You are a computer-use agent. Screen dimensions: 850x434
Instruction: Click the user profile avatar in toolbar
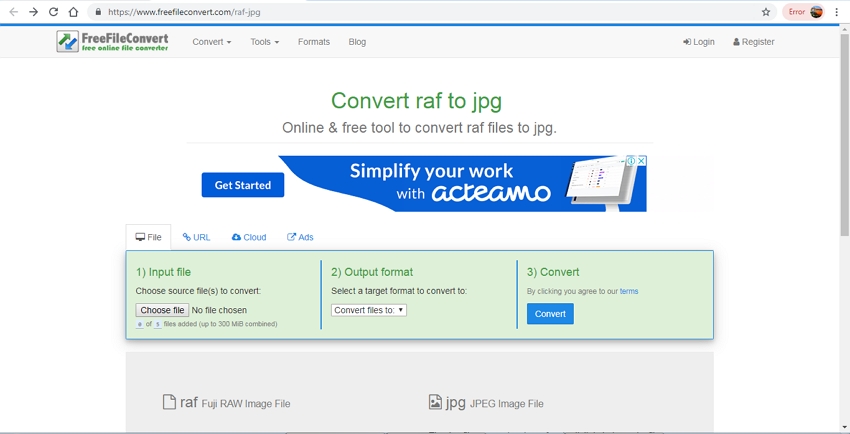(x=816, y=12)
